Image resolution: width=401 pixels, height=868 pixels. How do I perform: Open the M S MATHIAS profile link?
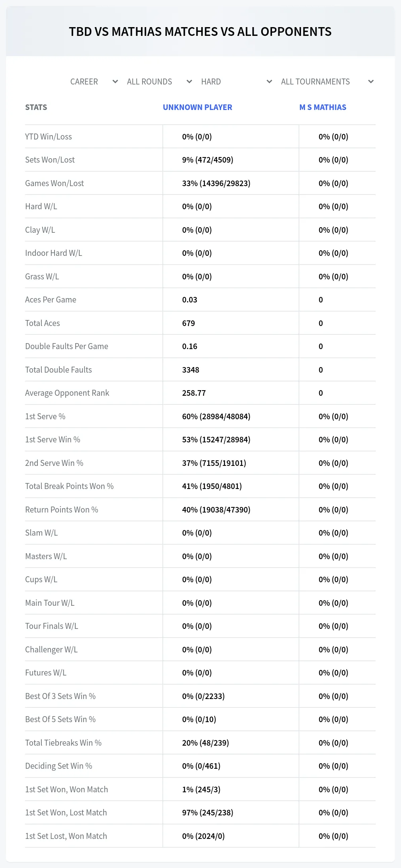tap(323, 107)
